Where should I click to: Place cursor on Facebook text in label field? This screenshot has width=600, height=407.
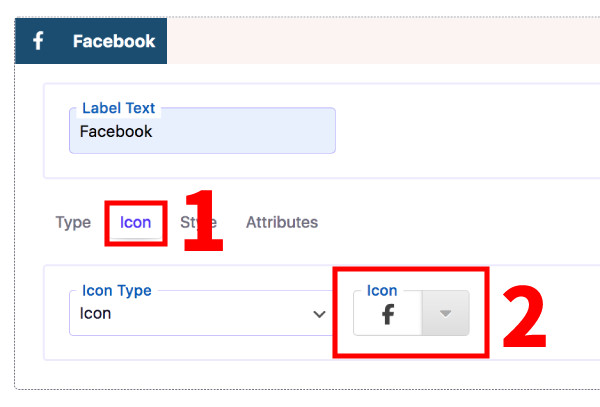pyautogui.click(x=116, y=132)
